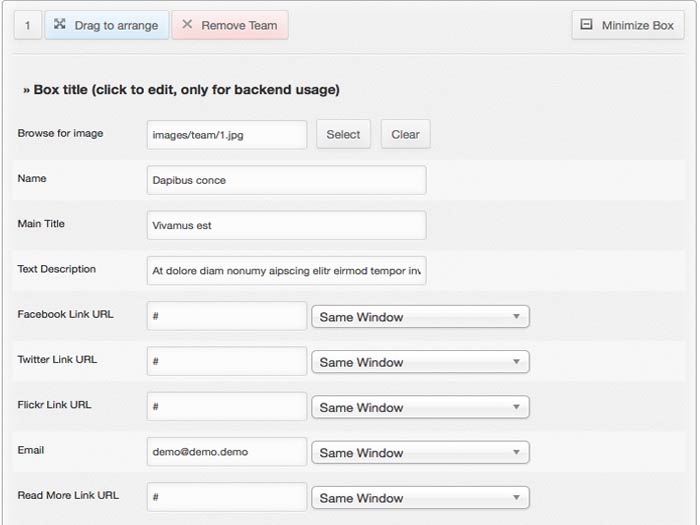Viewport: 700px width, 525px height.
Task: Select the Main Title text field
Action: point(286,225)
